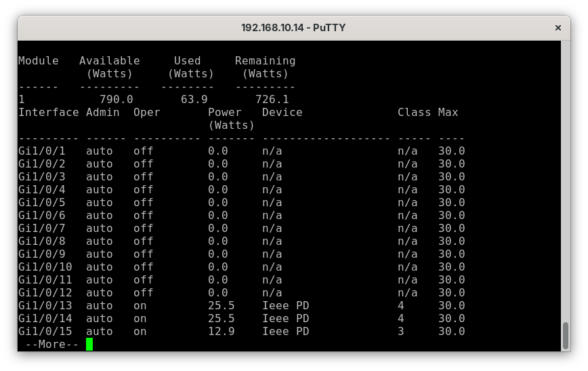Click the module number 1 value
588x371 pixels.
[x=22, y=100]
